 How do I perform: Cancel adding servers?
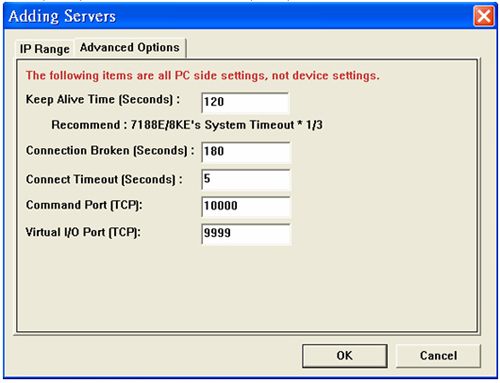pyautogui.click(x=438, y=356)
